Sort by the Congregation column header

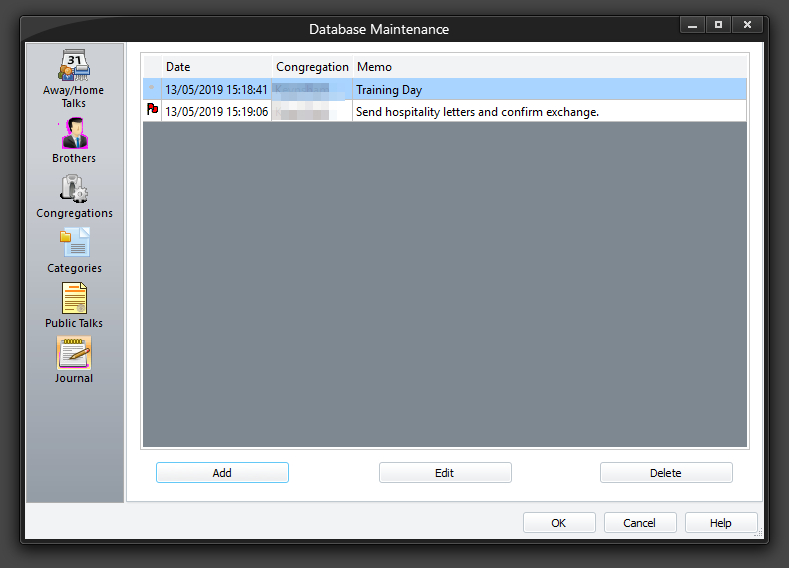pos(312,67)
